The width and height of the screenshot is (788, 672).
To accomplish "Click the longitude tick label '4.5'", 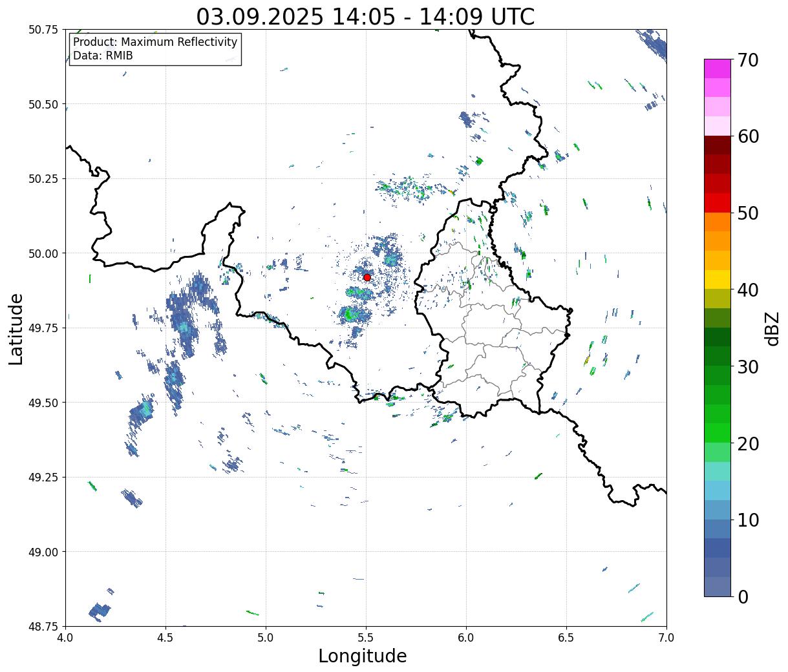I will tap(165, 637).
